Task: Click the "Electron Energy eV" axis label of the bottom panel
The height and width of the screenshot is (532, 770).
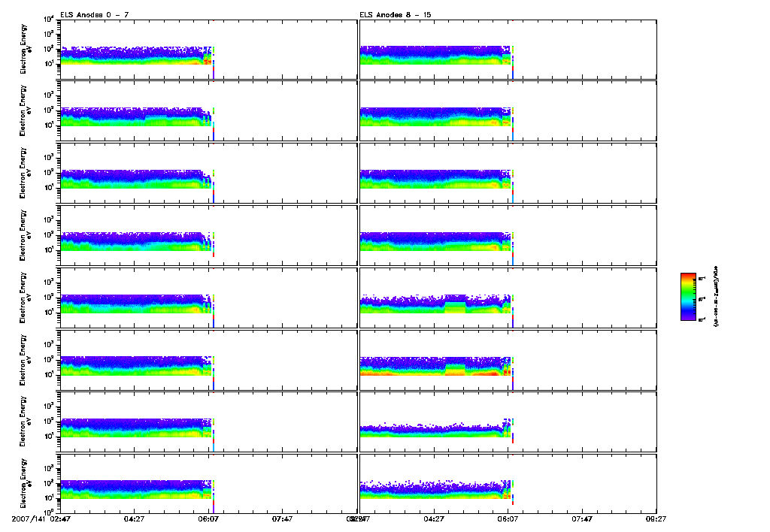Action: tap(25, 484)
